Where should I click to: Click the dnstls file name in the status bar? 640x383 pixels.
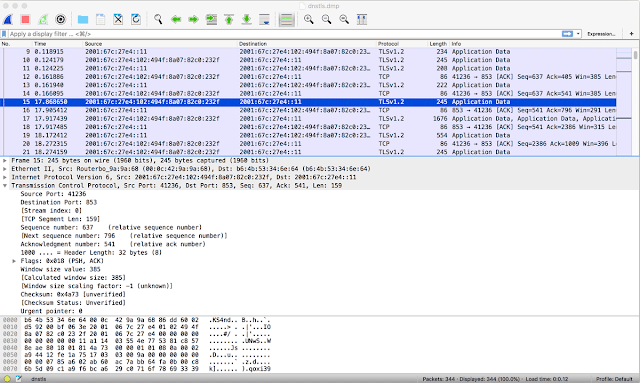[x=38, y=379]
